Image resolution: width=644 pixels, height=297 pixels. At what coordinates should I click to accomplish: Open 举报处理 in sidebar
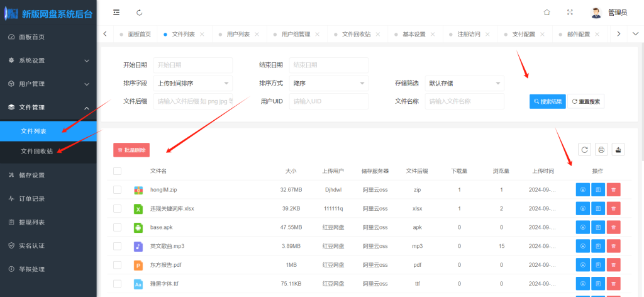tap(48, 269)
